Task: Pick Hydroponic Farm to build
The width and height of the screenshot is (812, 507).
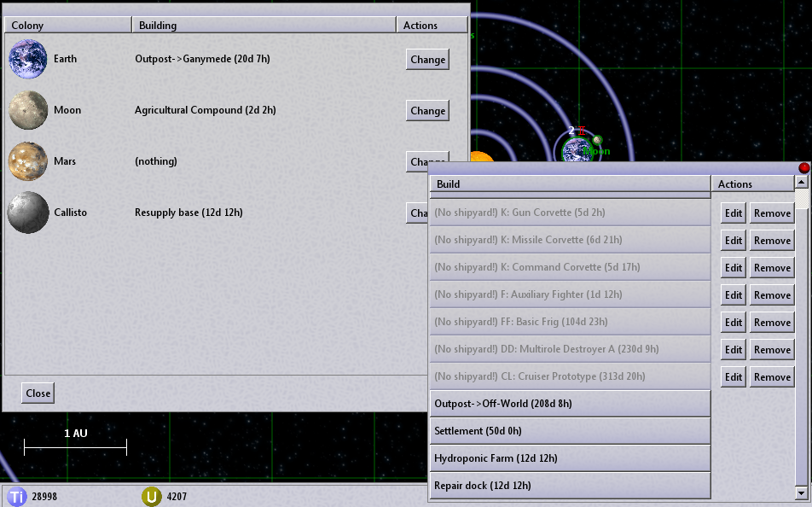Action: tap(570, 458)
